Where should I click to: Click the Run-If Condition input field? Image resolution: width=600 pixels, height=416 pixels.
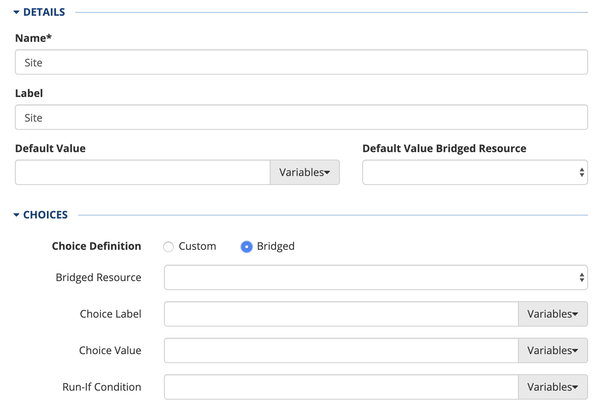tap(341, 387)
